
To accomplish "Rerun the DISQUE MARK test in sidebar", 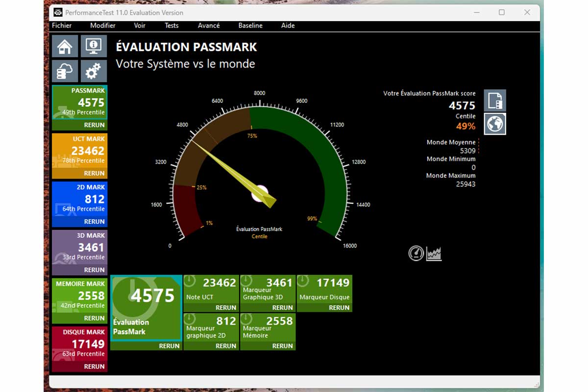I will [94, 367].
